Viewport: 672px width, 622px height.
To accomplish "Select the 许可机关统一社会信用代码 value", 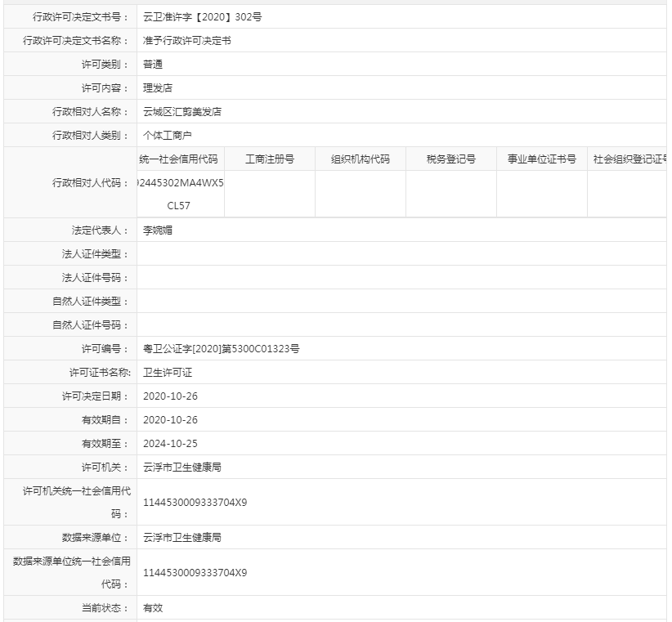I will click(x=195, y=503).
